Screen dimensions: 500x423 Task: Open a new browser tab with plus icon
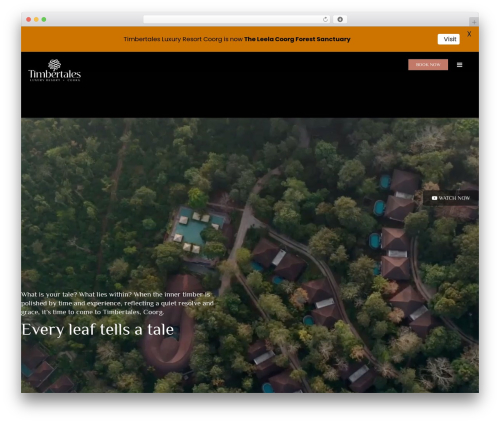(474, 22)
